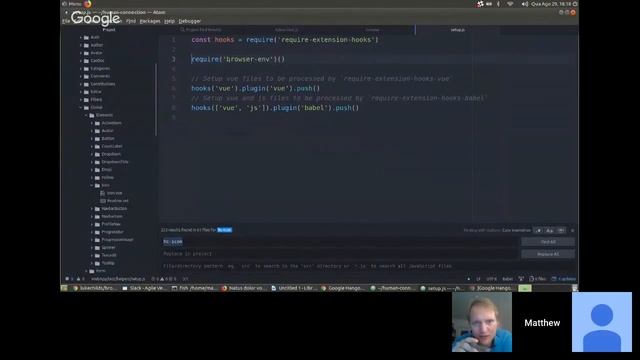
Task: Select the TextEdit folder icon
Action: coord(97,256)
